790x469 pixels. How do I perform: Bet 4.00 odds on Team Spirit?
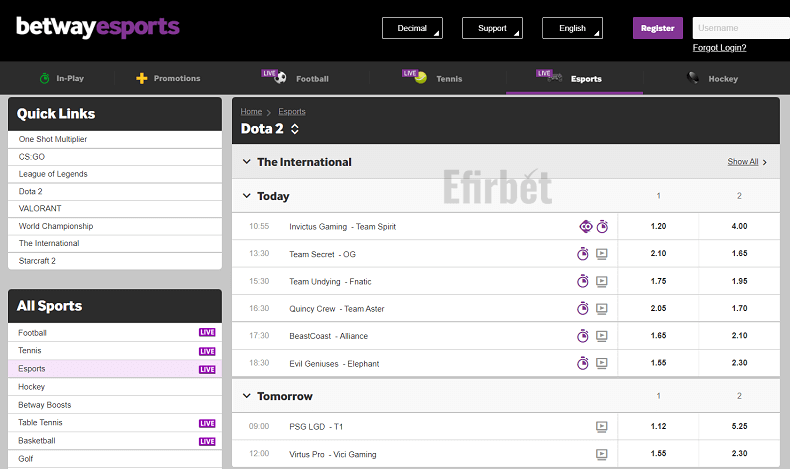tap(739, 226)
